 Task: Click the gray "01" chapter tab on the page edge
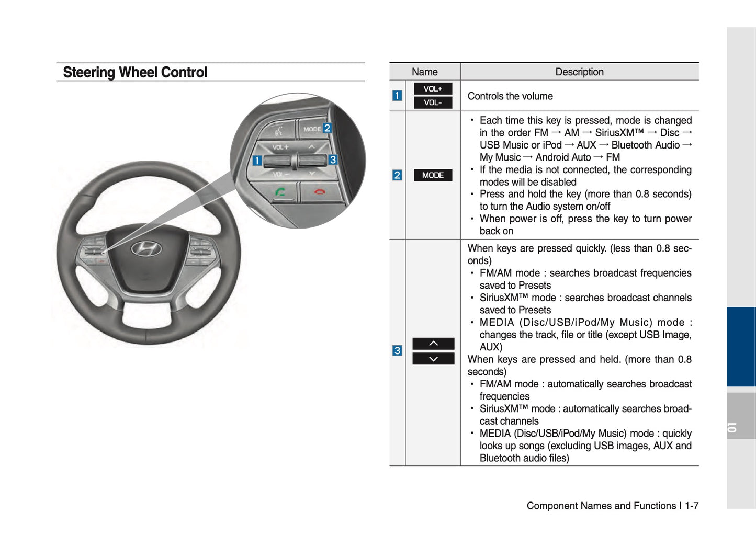click(741, 415)
